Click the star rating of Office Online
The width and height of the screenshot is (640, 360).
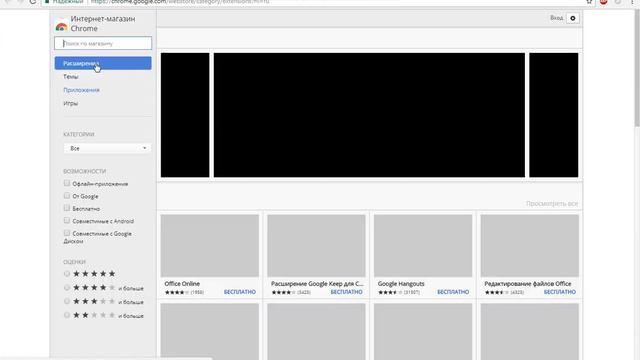point(177,292)
